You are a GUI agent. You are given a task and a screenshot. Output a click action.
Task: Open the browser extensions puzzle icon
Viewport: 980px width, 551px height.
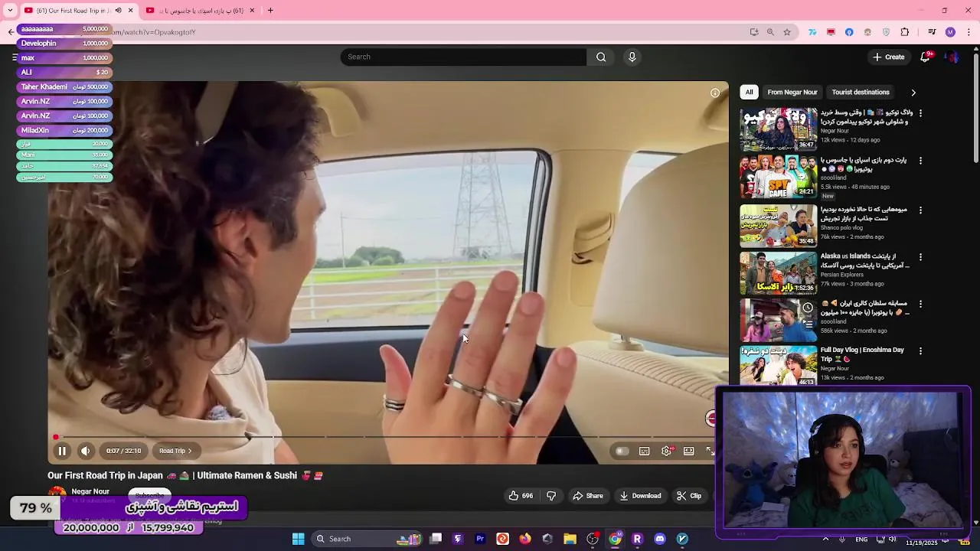905,32
